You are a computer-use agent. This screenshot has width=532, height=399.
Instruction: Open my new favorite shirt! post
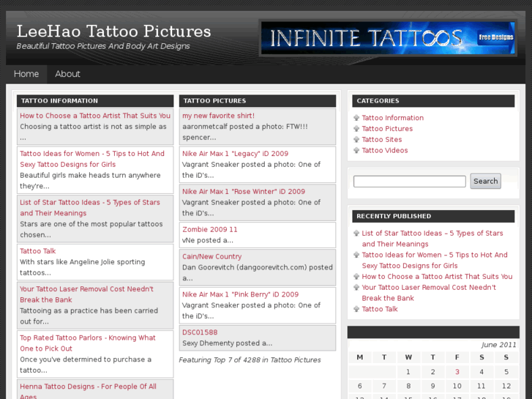click(218, 116)
